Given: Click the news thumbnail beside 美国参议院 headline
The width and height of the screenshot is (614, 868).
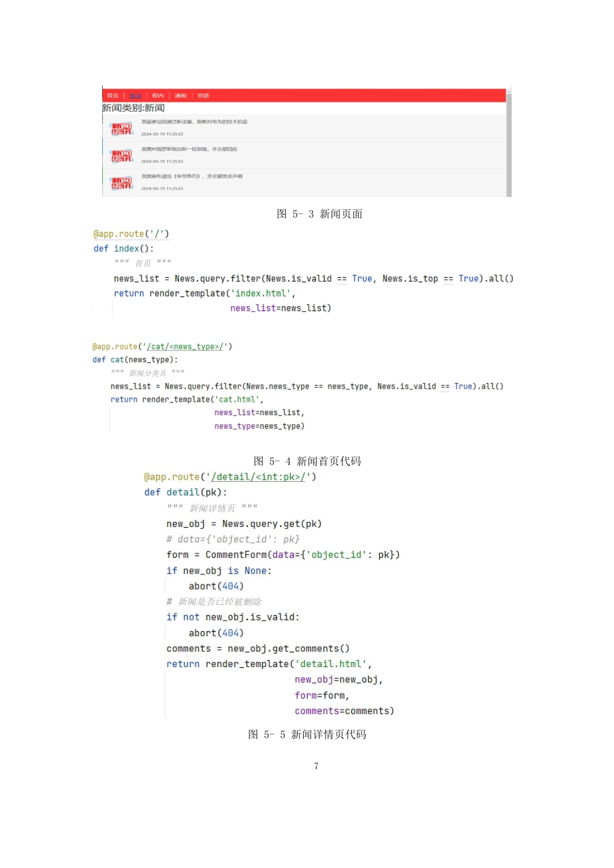Looking at the screenshot, I should (x=122, y=129).
